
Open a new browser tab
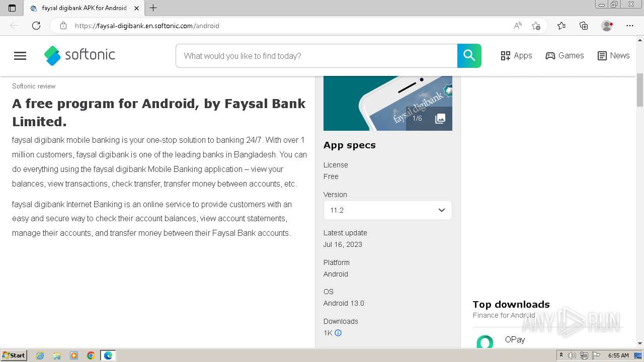pyautogui.click(x=153, y=8)
